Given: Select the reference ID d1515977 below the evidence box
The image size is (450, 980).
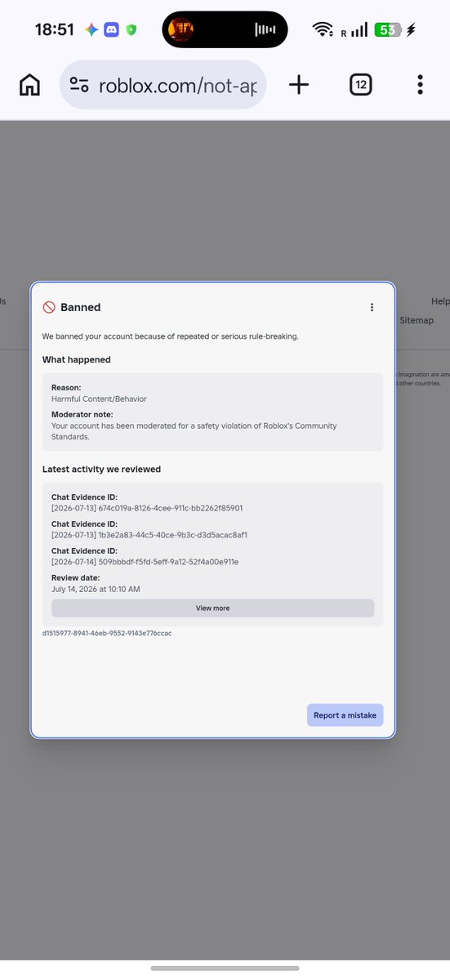Looking at the screenshot, I should [107, 633].
